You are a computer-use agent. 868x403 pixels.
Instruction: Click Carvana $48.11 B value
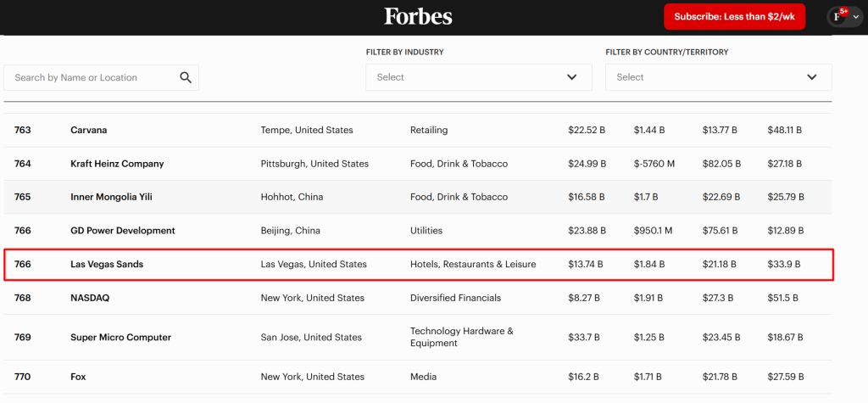coord(784,131)
